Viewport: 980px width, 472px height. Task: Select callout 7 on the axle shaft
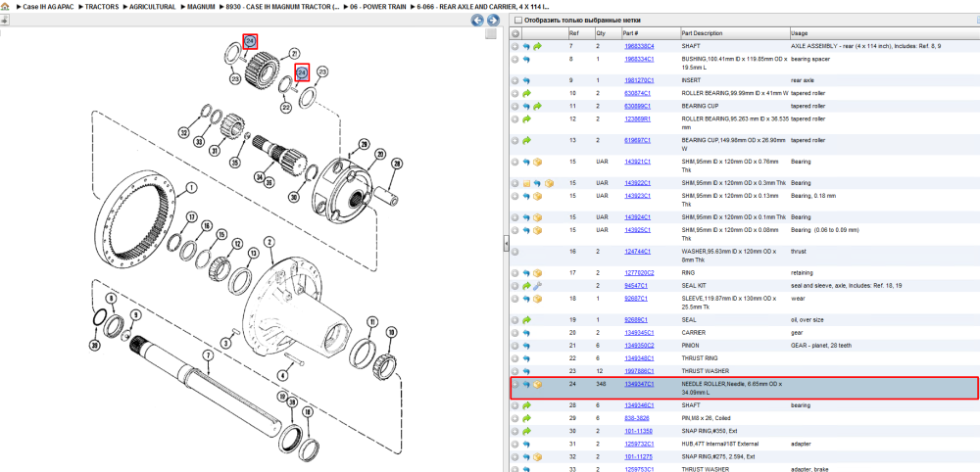click(x=208, y=355)
